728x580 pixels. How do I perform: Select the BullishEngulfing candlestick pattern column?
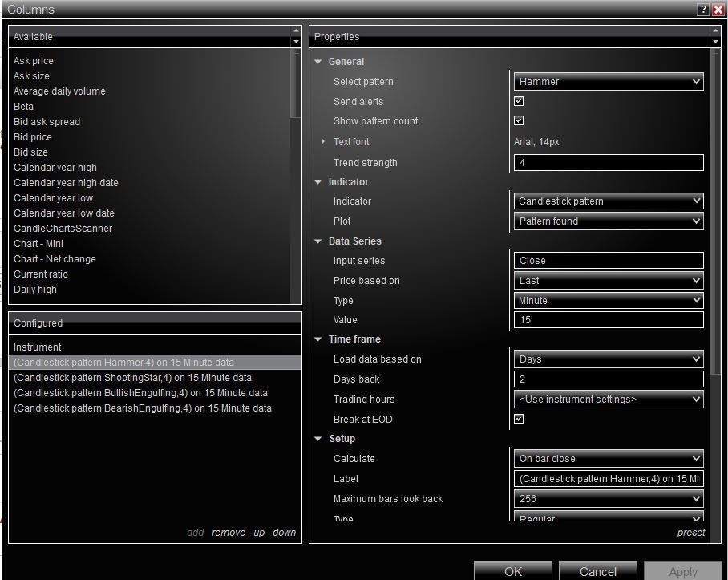155,393
